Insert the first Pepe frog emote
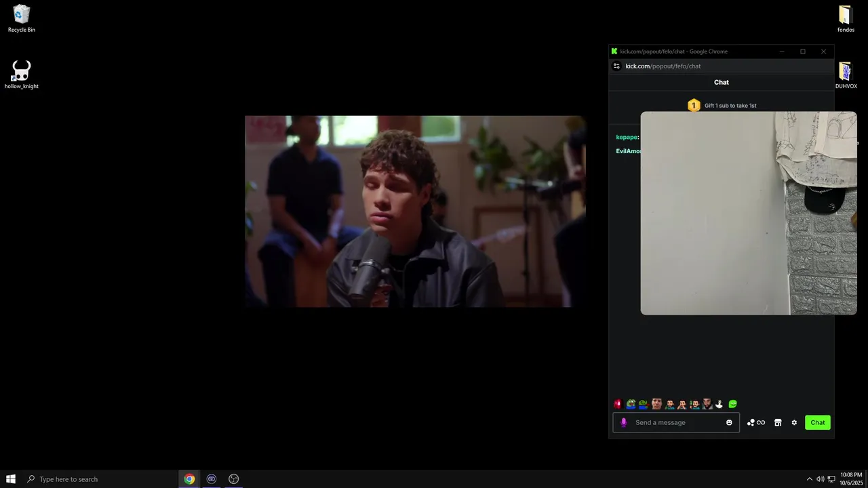 [631, 404]
